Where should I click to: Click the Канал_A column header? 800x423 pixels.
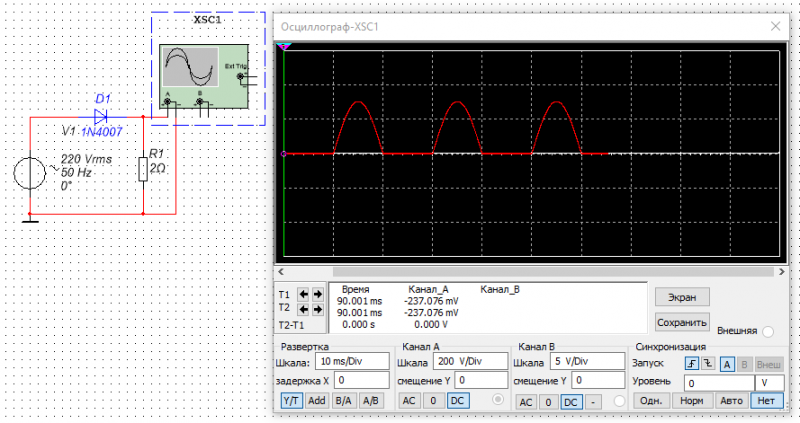click(x=428, y=289)
